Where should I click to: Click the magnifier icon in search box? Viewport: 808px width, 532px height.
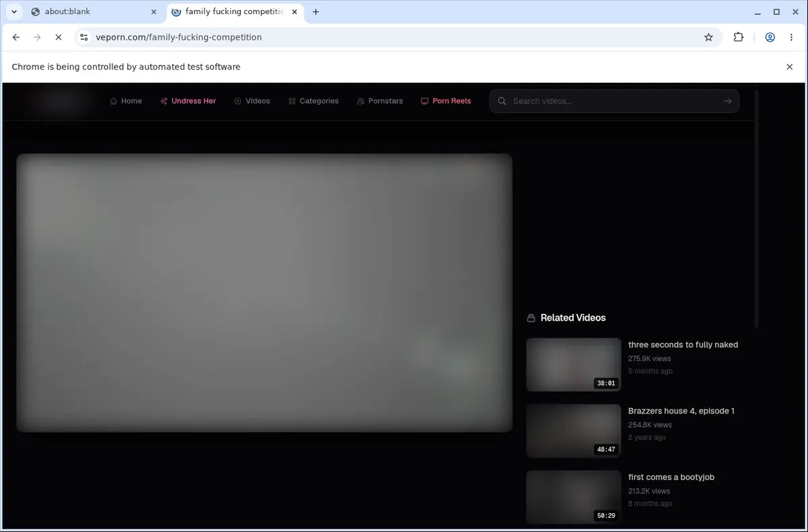[502, 101]
